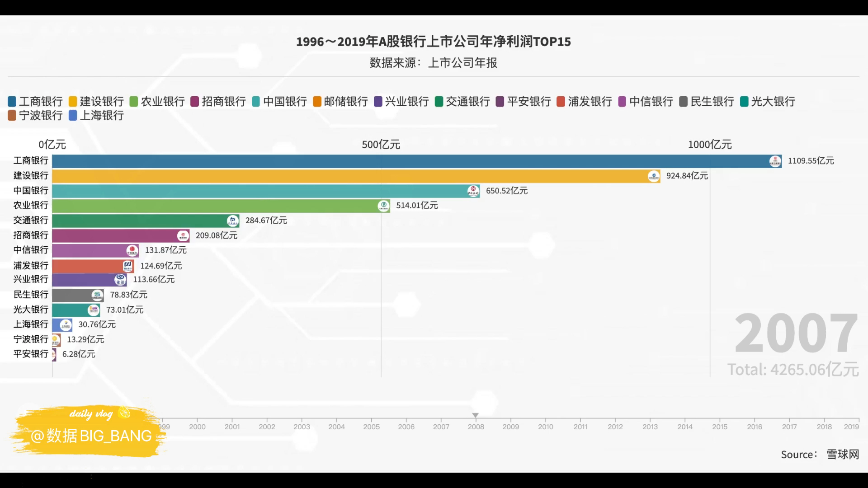Click the 农业银行 logo at bar end
This screenshot has width=868, height=488.
[383, 206]
